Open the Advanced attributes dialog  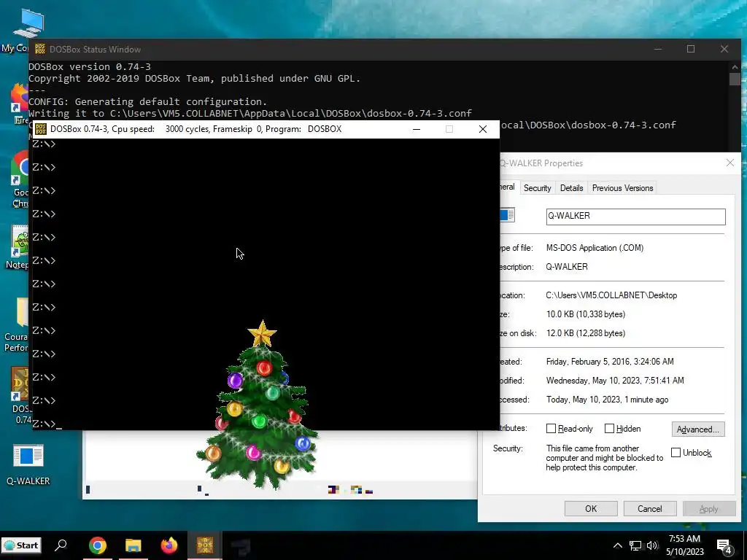(x=698, y=429)
